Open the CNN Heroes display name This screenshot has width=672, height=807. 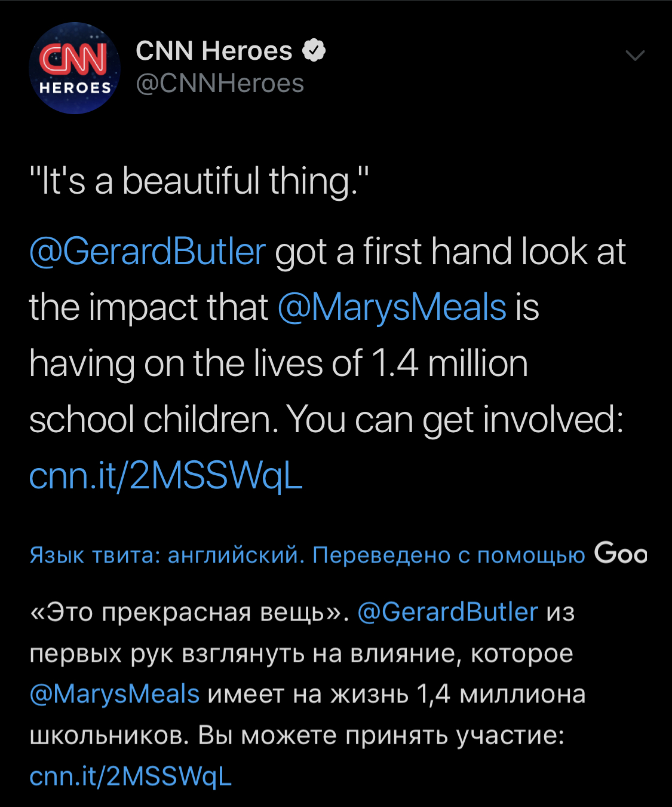click(x=214, y=51)
